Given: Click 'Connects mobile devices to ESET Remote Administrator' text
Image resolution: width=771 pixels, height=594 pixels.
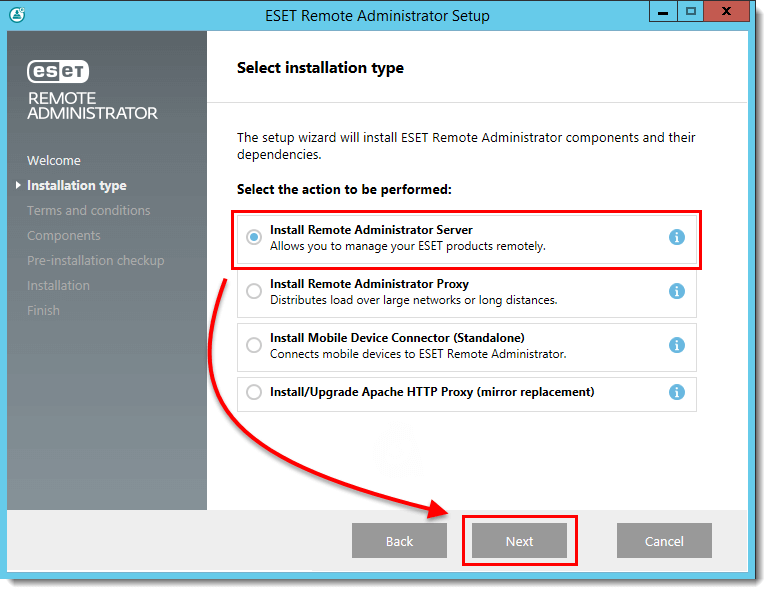Looking at the screenshot, I should point(418,354).
